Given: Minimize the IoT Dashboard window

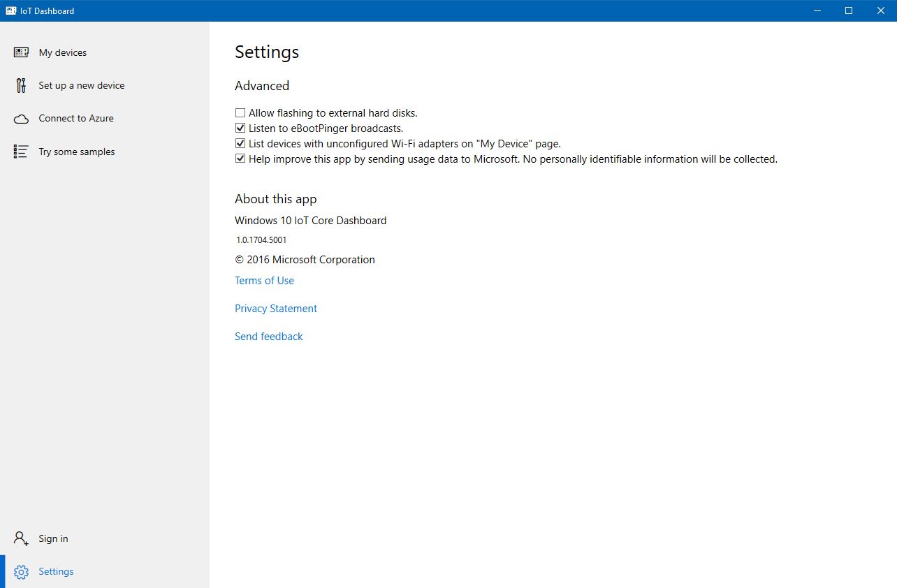Looking at the screenshot, I should 817,10.
